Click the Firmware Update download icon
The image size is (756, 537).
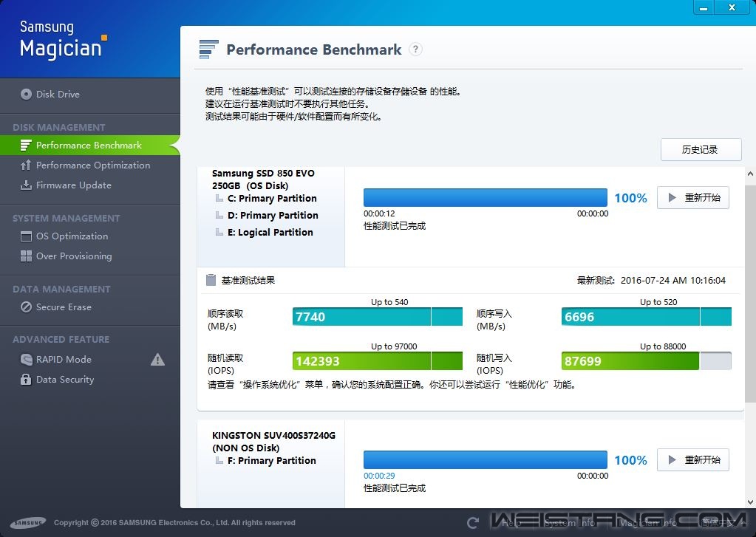[x=26, y=185]
